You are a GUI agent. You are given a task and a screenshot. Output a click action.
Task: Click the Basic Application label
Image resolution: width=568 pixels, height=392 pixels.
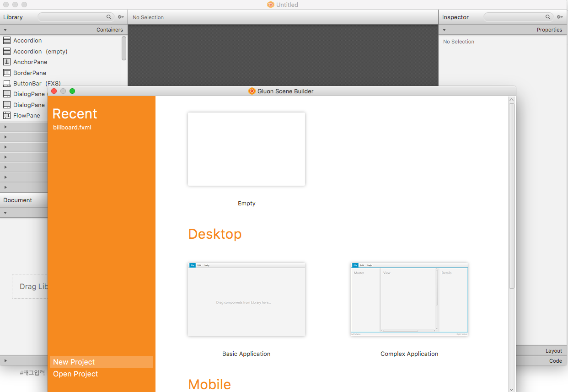click(x=246, y=354)
